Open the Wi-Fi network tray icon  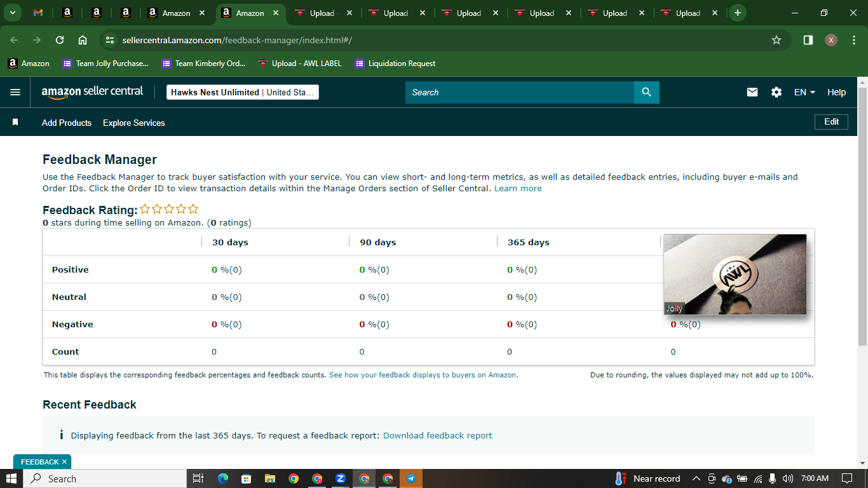point(758,478)
